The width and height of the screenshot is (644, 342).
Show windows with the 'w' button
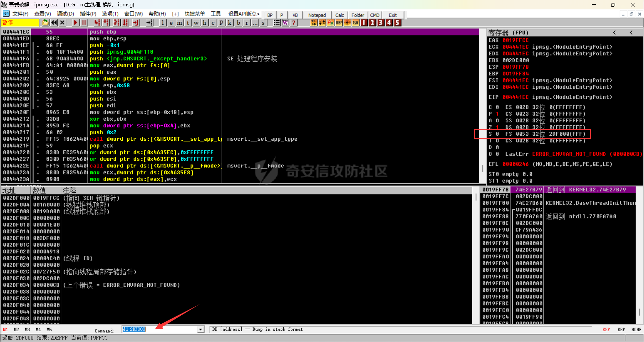pos(196,23)
